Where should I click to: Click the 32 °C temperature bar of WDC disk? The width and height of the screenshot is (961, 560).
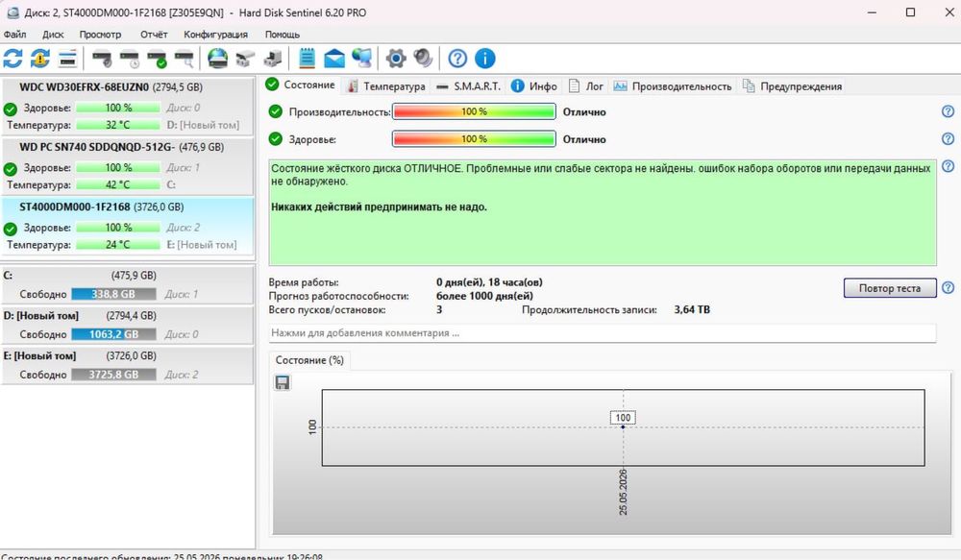tap(117, 125)
